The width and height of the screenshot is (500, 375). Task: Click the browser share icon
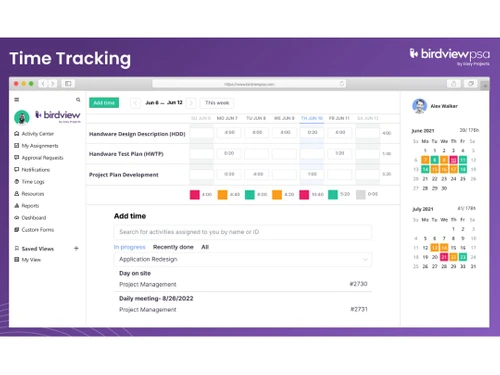(454, 84)
